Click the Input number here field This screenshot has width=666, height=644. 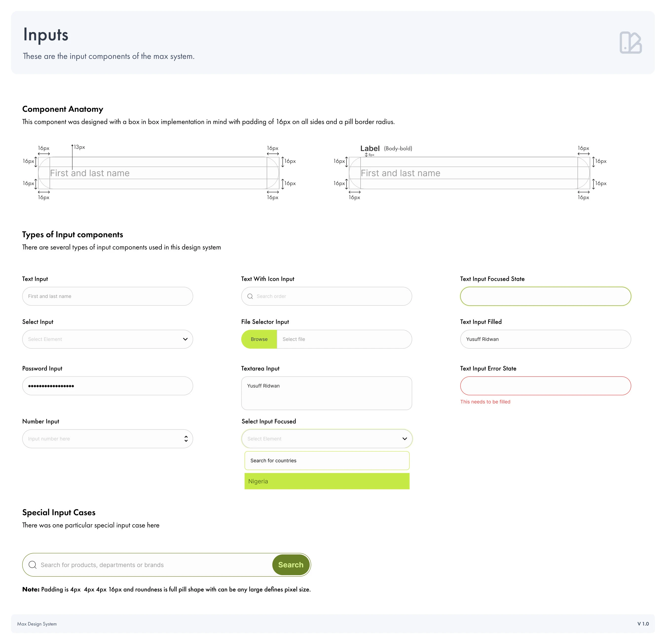[102, 439]
